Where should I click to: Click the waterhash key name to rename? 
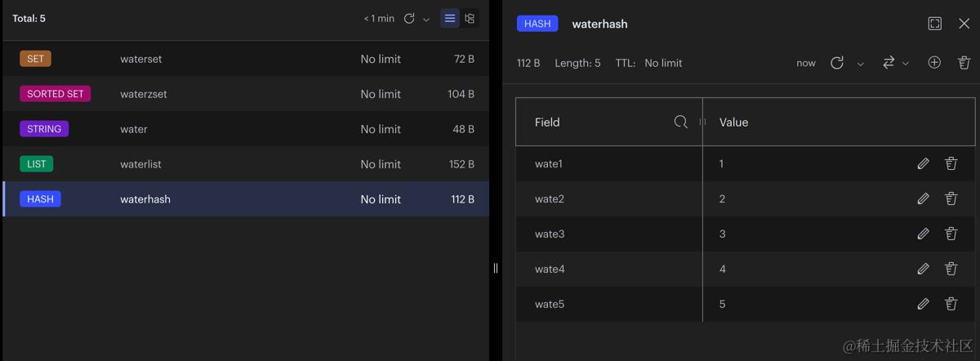599,24
